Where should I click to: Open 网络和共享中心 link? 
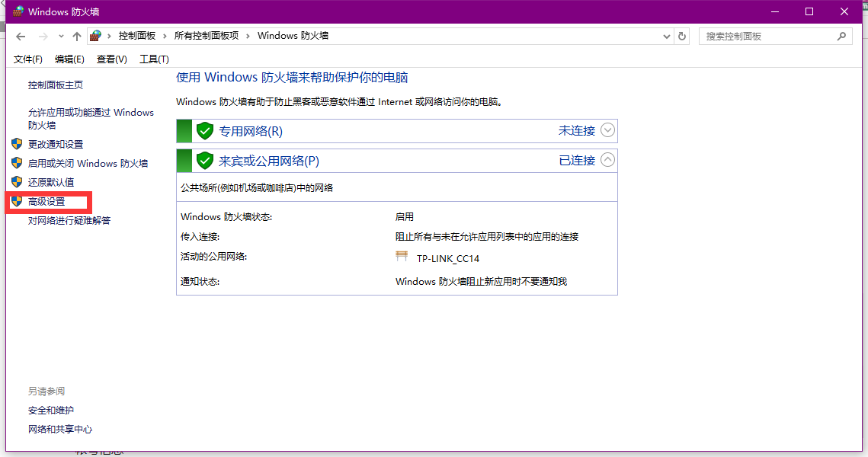(x=60, y=430)
